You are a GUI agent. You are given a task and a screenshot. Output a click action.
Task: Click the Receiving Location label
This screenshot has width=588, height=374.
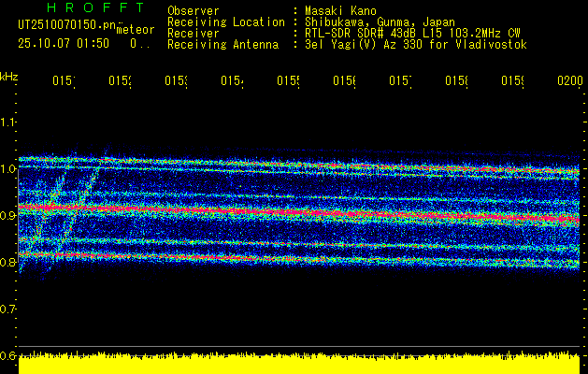[225, 22]
